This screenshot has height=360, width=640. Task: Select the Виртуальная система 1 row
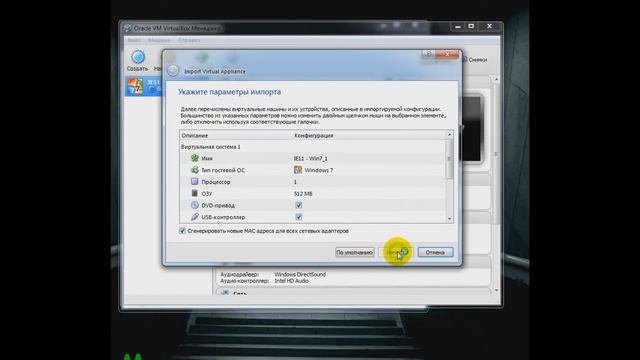[312, 147]
